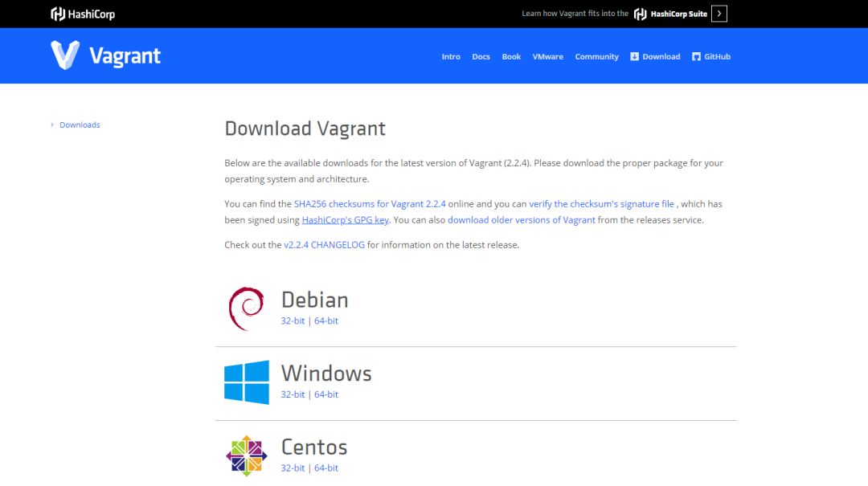The width and height of the screenshot is (868, 486).
Task: Open the Book nav item
Action: point(511,56)
